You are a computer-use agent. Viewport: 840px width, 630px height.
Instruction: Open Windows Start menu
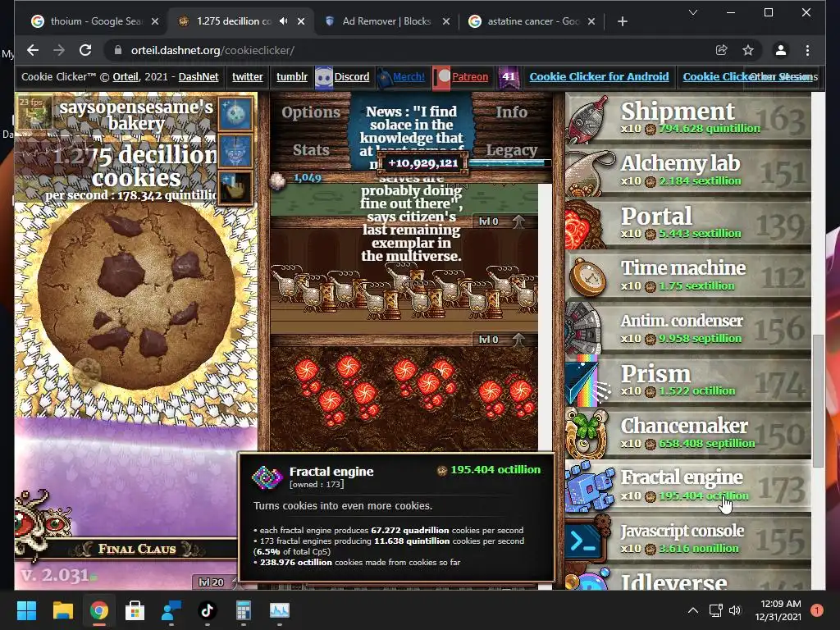point(26,610)
